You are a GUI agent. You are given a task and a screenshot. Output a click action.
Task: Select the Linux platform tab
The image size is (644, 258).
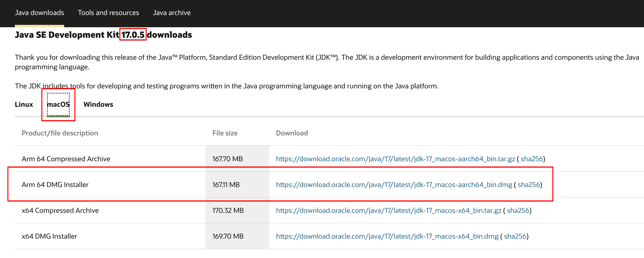click(24, 104)
